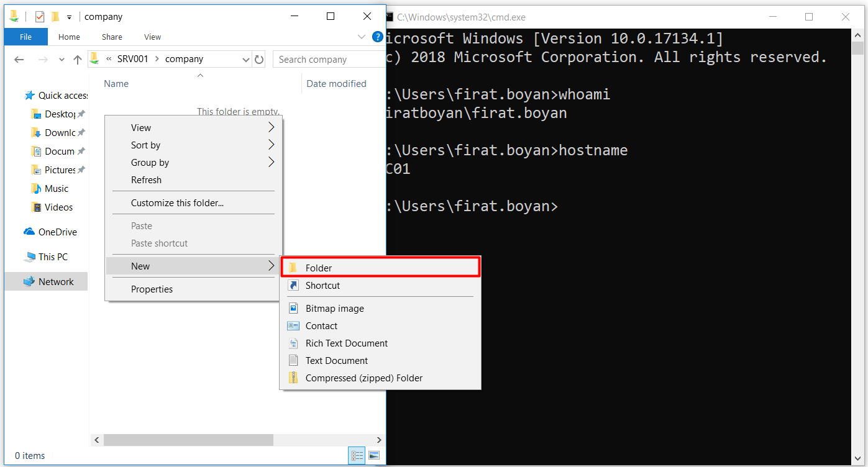Choose Shortcut in the New submenu
The height and width of the screenshot is (467, 868).
(380, 286)
